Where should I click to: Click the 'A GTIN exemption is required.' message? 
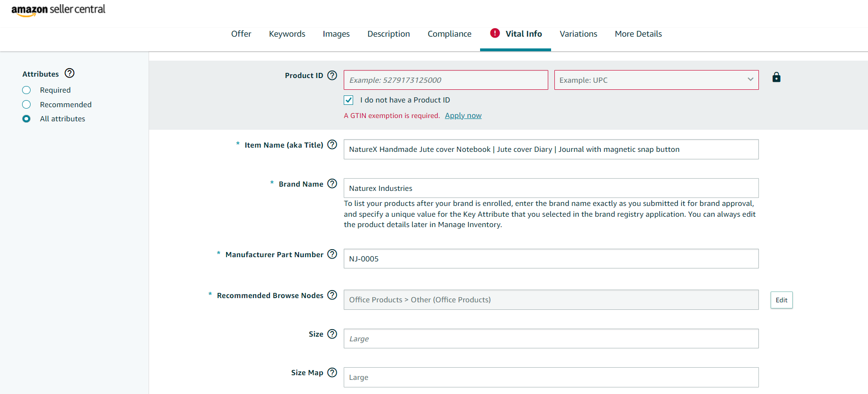click(x=392, y=116)
